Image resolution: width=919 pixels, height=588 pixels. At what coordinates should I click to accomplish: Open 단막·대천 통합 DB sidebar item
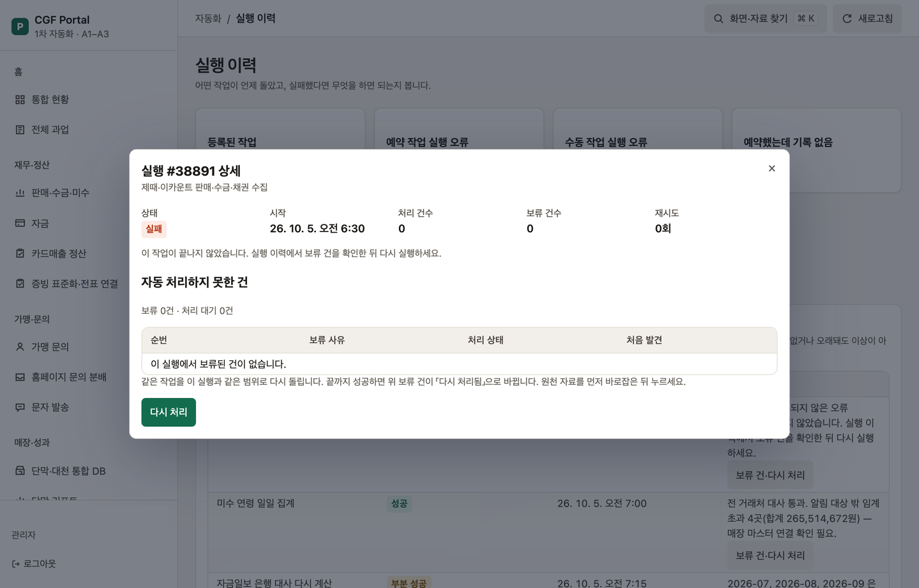[89, 471]
